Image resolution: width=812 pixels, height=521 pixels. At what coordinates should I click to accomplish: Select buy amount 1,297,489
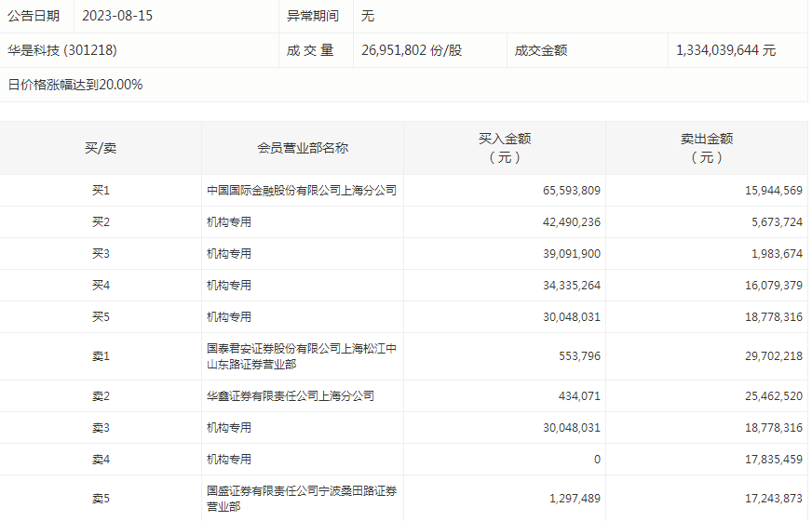(575, 499)
